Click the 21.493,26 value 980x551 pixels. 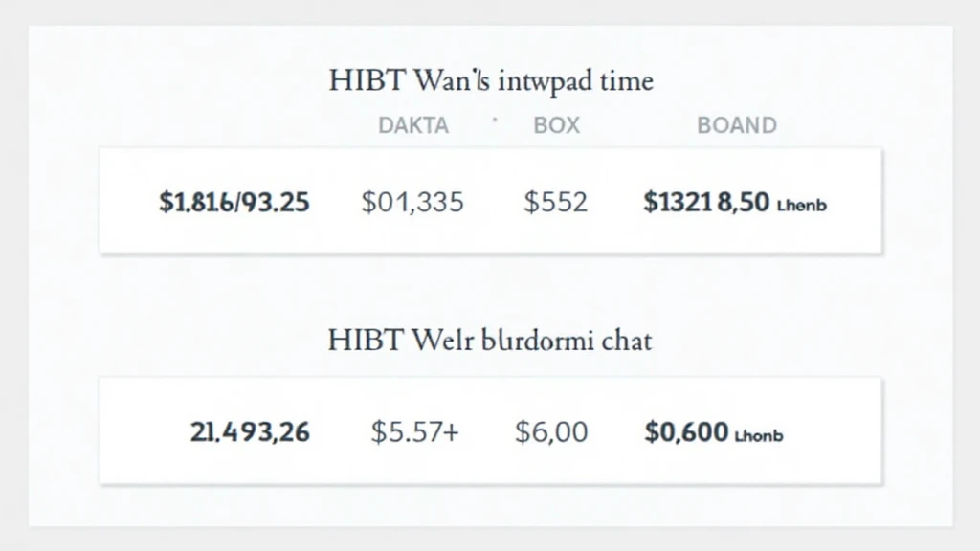coord(250,432)
